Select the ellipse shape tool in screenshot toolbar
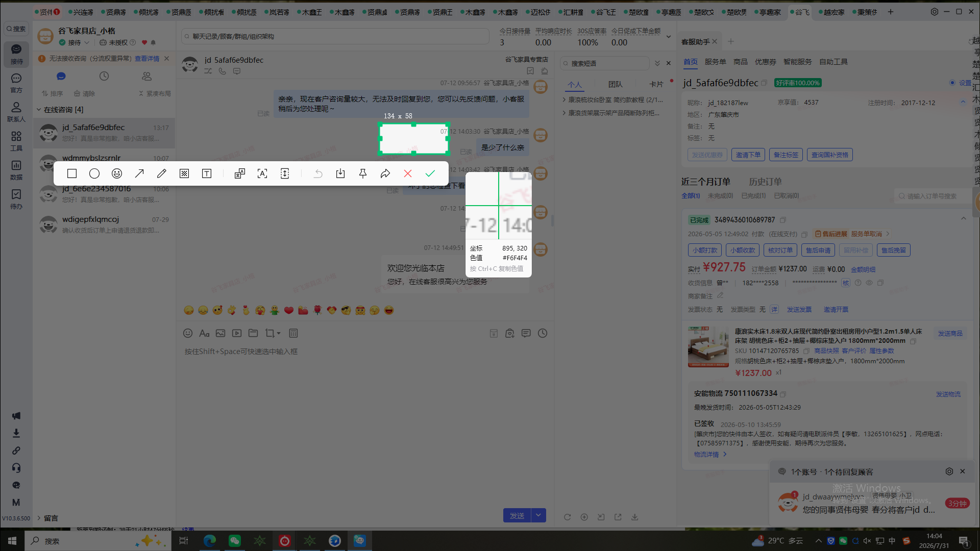This screenshot has height=551, width=980. pyautogui.click(x=94, y=174)
